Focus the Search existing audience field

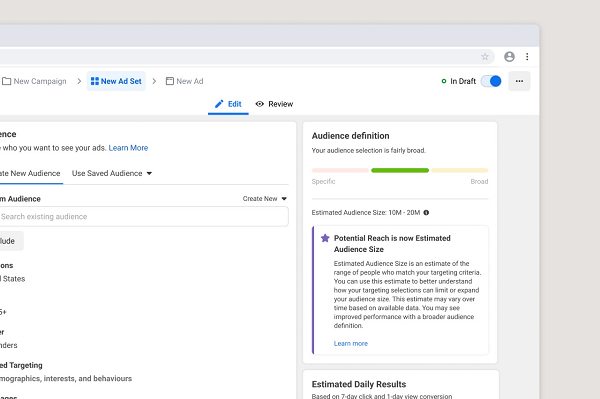coord(144,217)
